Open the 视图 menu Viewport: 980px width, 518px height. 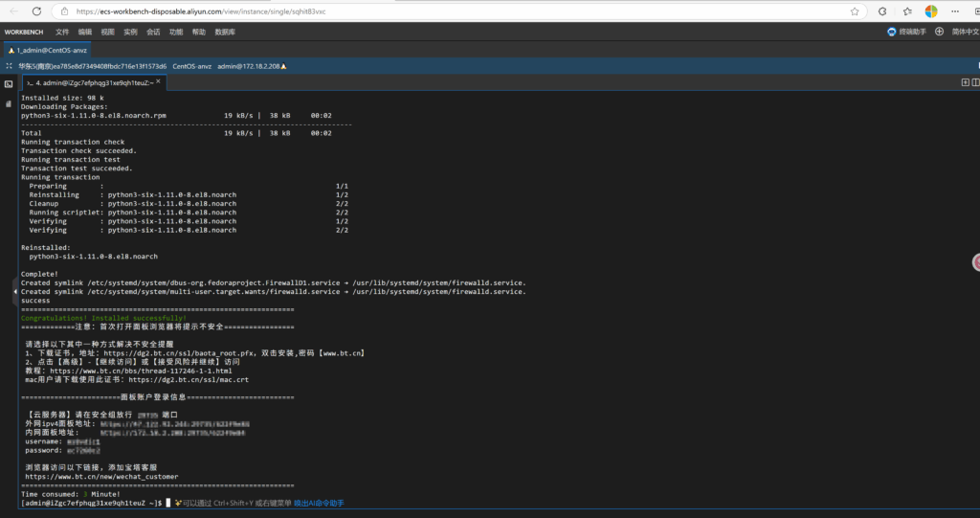point(107,32)
